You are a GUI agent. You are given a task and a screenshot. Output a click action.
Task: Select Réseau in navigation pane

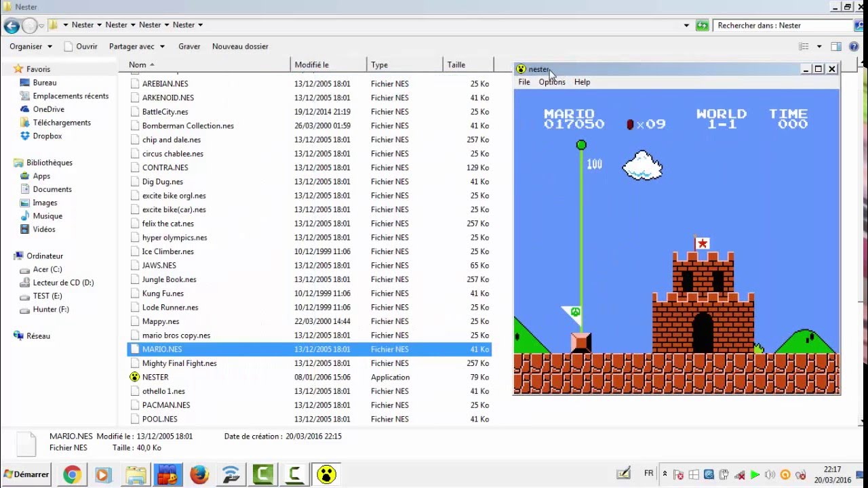(38, 336)
